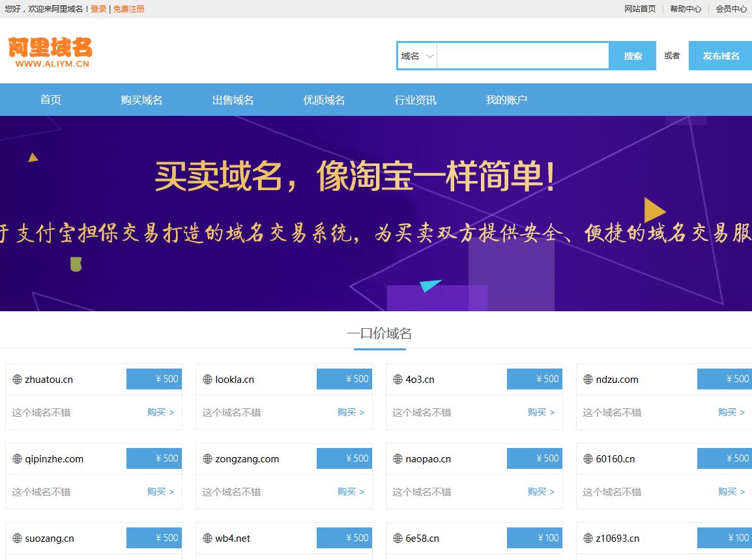Click the globe icon next to 4o3.cn
Image resolution: width=752 pixels, height=560 pixels.
(398, 380)
